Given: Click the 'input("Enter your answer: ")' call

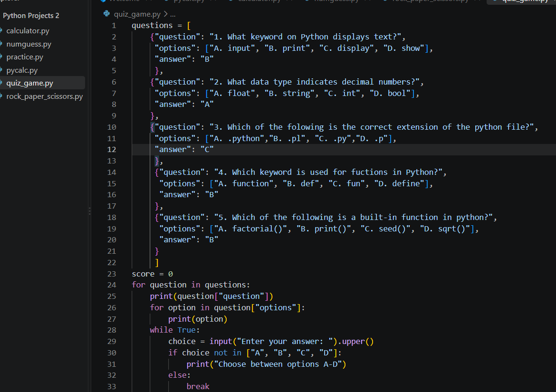Looking at the screenshot, I should pos(273,341).
